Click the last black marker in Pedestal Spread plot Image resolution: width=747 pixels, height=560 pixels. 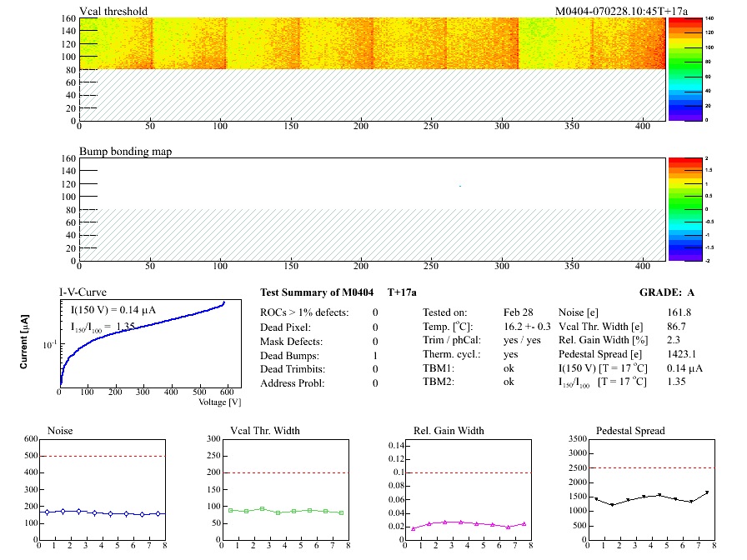[x=707, y=492]
